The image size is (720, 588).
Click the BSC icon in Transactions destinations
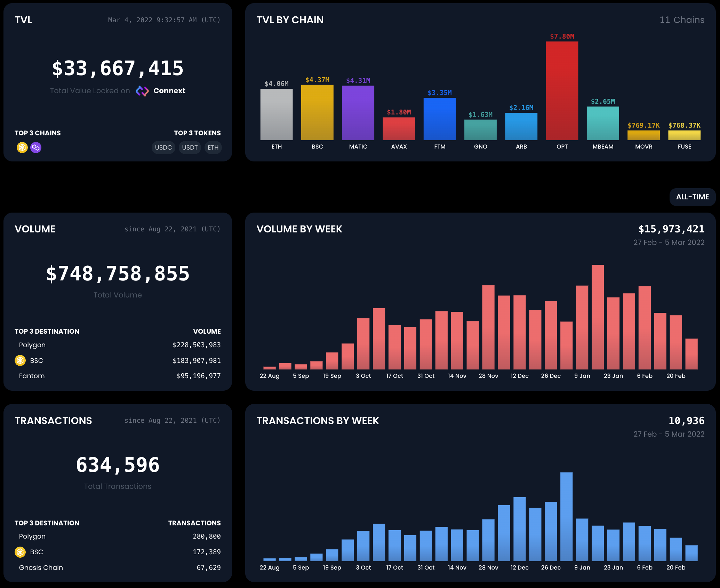pyautogui.click(x=20, y=552)
